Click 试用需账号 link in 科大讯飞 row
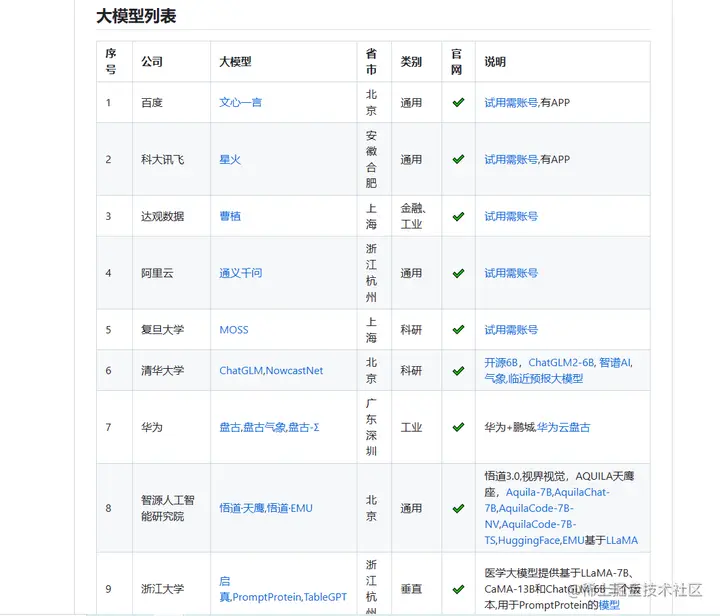 click(511, 159)
